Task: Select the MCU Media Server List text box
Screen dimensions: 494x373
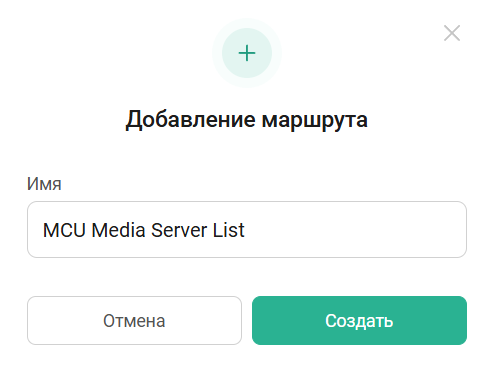Action: [247, 229]
